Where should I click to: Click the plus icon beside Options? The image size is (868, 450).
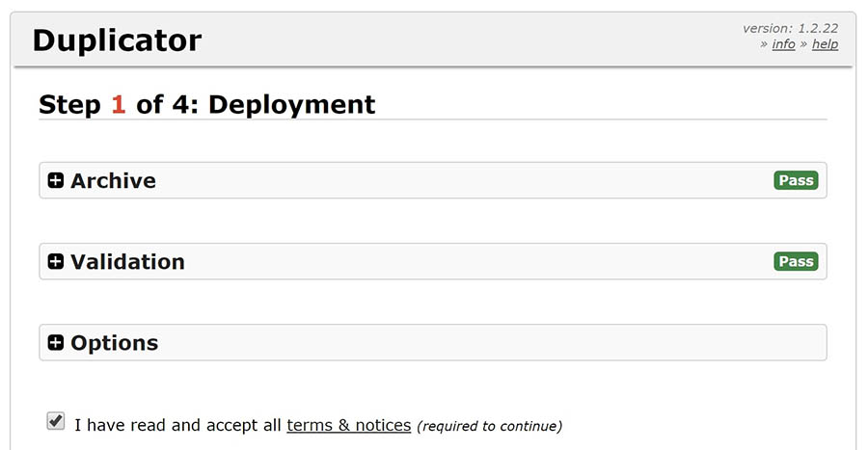click(55, 343)
